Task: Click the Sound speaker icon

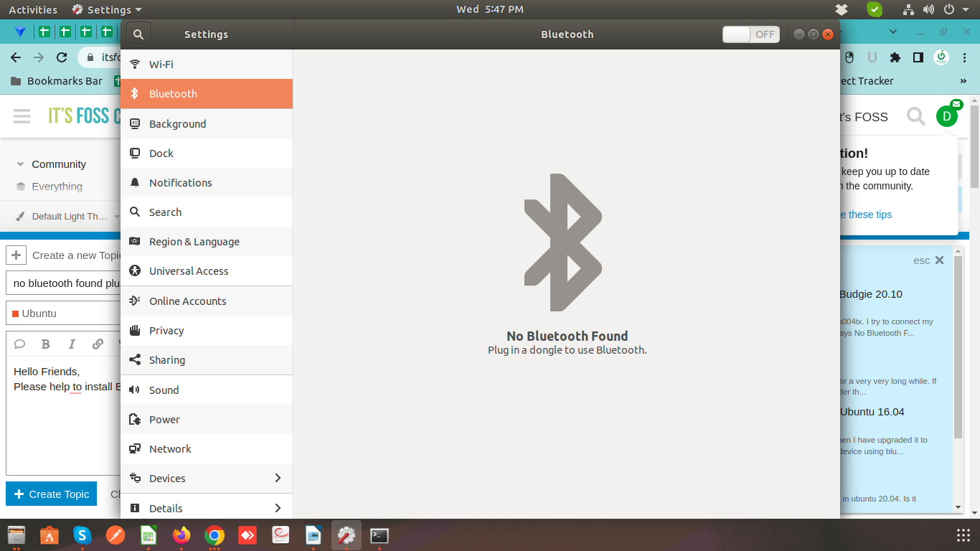Action: 134,390
